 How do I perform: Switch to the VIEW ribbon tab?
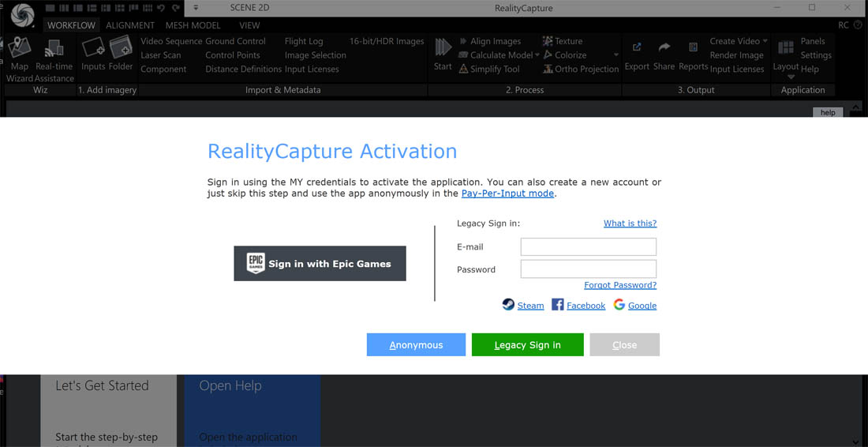point(249,25)
